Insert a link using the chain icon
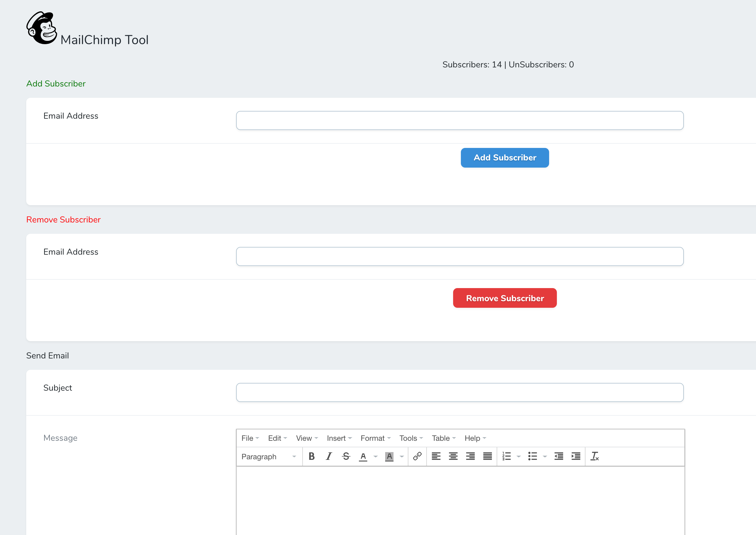The image size is (756, 535). (x=417, y=456)
